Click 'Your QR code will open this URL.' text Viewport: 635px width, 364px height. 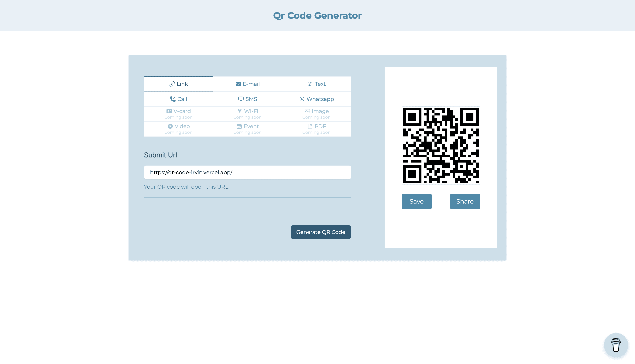(x=187, y=187)
